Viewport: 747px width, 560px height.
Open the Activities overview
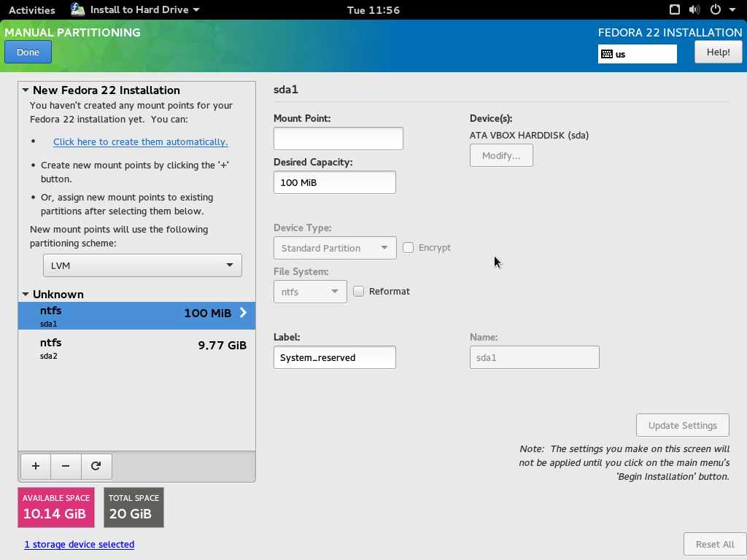[x=31, y=9]
